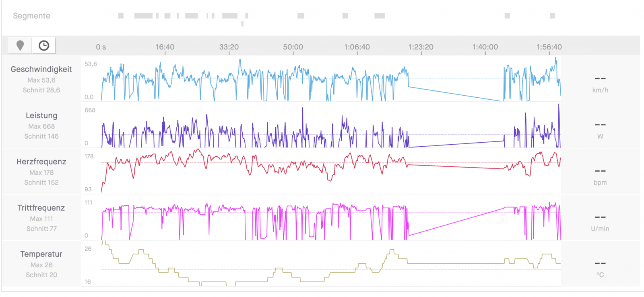Click the 1:23:20 time axis tick

pyautogui.click(x=421, y=47)
